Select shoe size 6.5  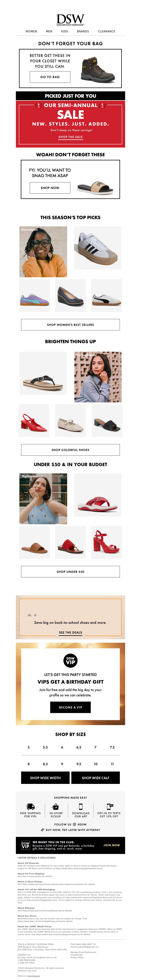(78, 747)
